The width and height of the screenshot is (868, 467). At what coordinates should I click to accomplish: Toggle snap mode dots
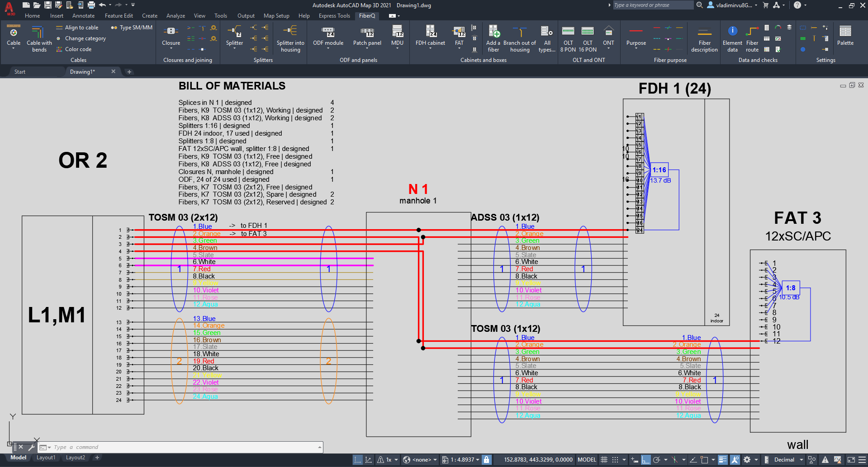point(615,460)
